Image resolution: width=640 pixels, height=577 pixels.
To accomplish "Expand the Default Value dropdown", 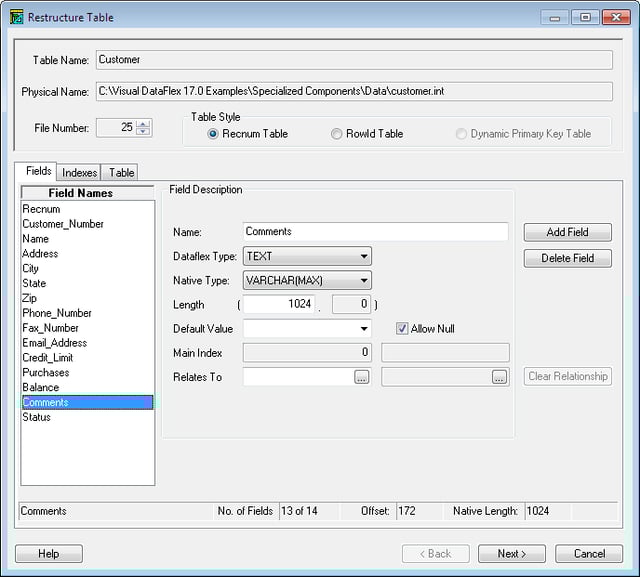I will tap(364, 328).
